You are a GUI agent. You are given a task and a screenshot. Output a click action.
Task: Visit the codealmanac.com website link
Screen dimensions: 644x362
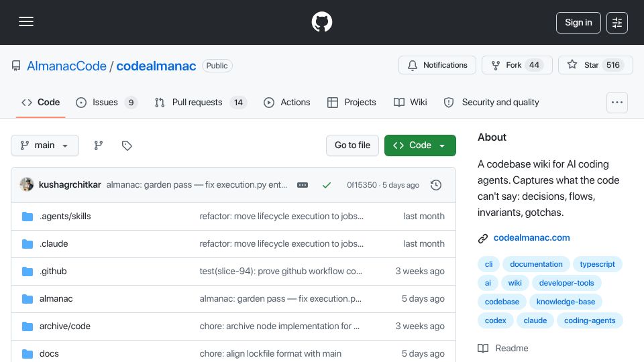tap(531, 237)
